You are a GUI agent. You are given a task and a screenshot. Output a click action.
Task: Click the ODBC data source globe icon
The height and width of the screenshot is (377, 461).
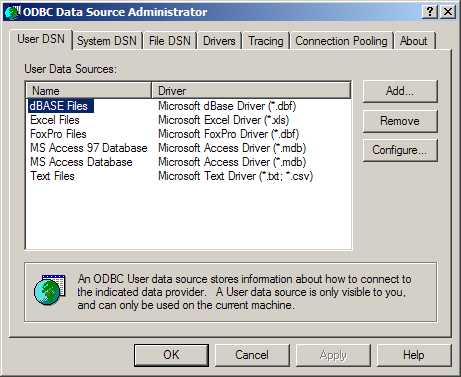50,290
